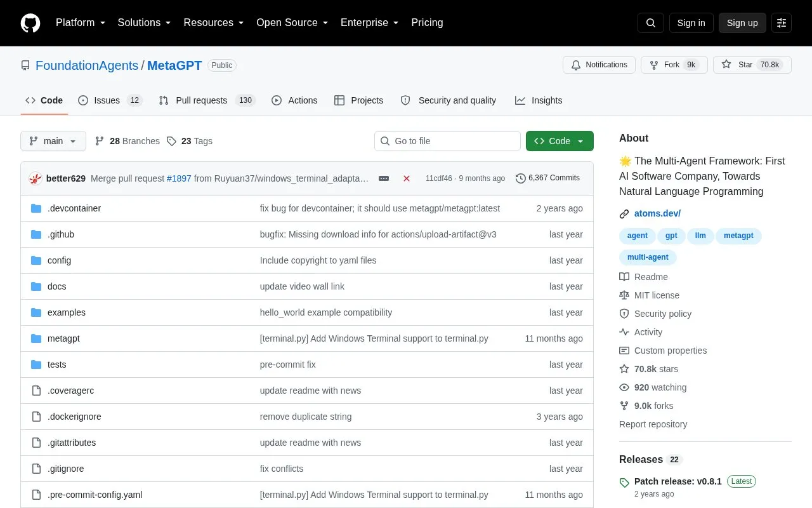812x508 pixels.
Task: Select the Code tab
Action: click(x=44, y=100)
